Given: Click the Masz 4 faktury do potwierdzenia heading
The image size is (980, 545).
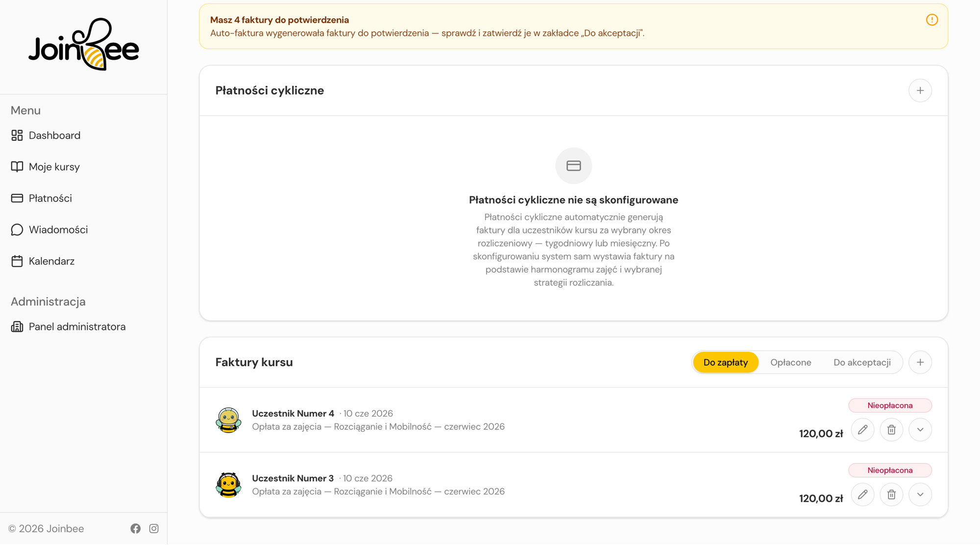Looking at the screenshot, I should pos(279,20).
